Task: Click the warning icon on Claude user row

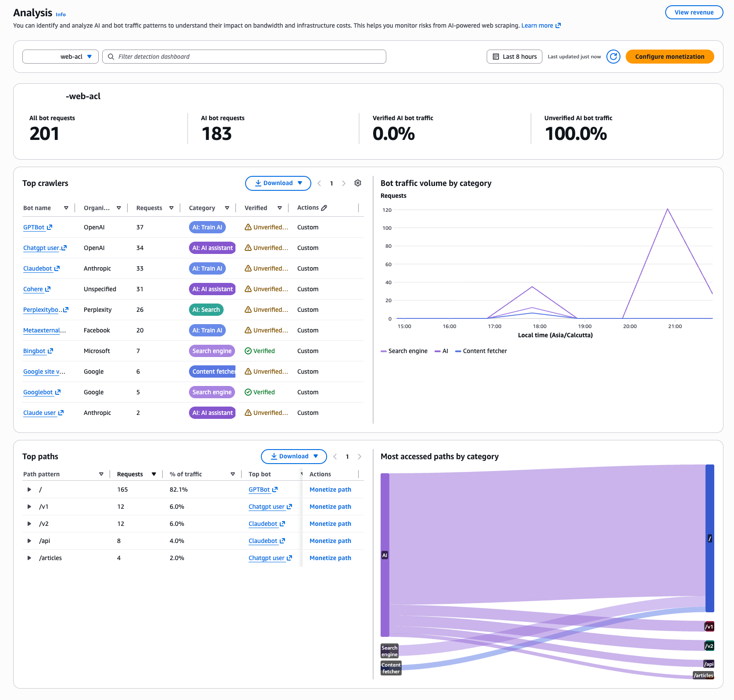Action: pos(248,413)
